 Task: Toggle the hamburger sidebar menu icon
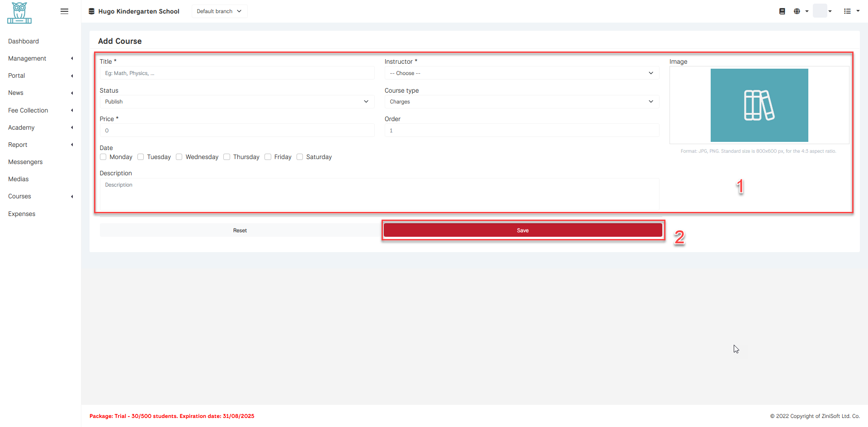64,11
